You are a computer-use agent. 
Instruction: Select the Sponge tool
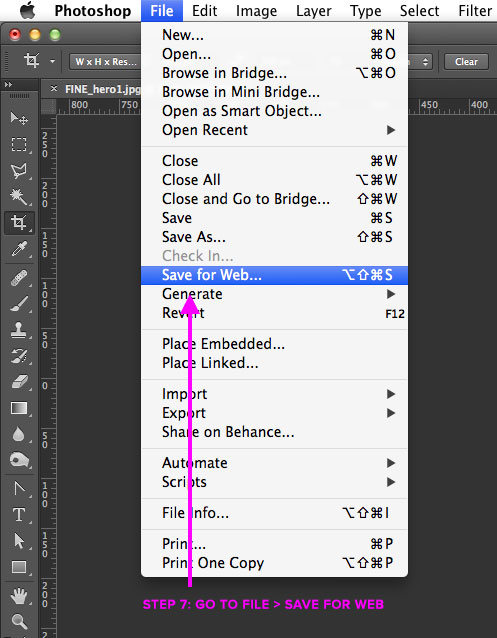[x=19, y=460]
